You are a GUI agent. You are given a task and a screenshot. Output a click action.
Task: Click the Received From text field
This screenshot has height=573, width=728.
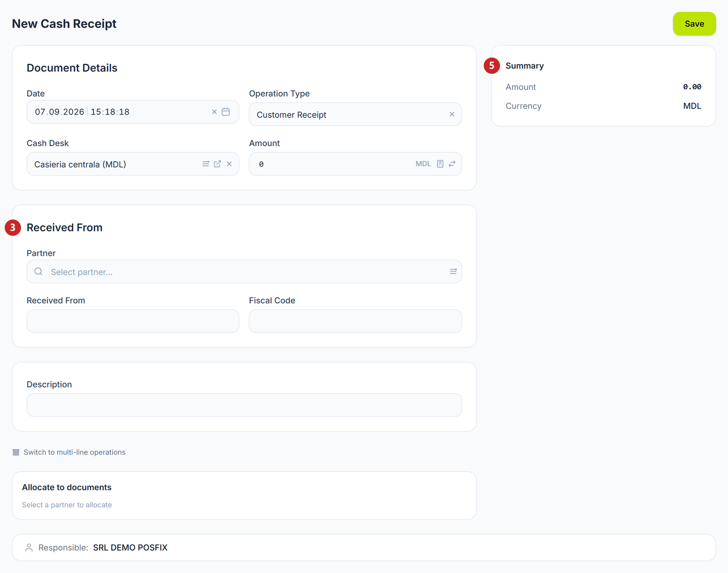coord(132,321)
